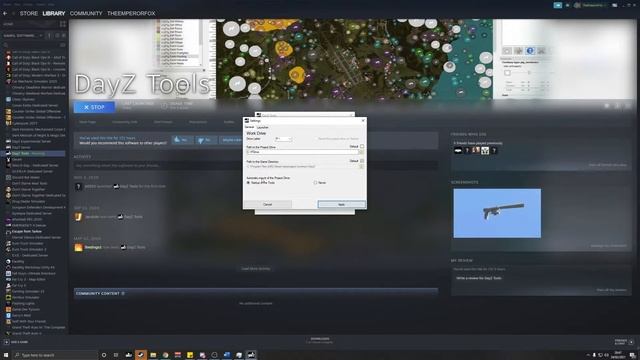Viewport: 640px width, 360px height.
Task: Select Cyberpunk 2077 in the library list
Action: click(24, 123)
